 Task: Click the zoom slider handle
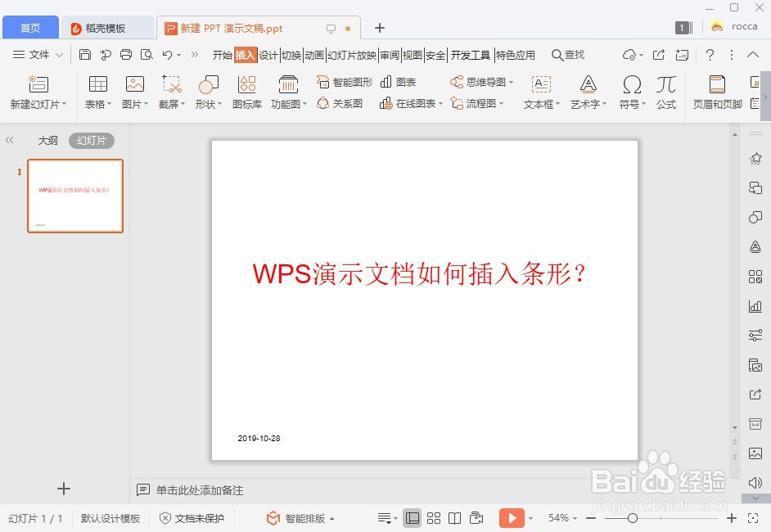coord(633,518)
